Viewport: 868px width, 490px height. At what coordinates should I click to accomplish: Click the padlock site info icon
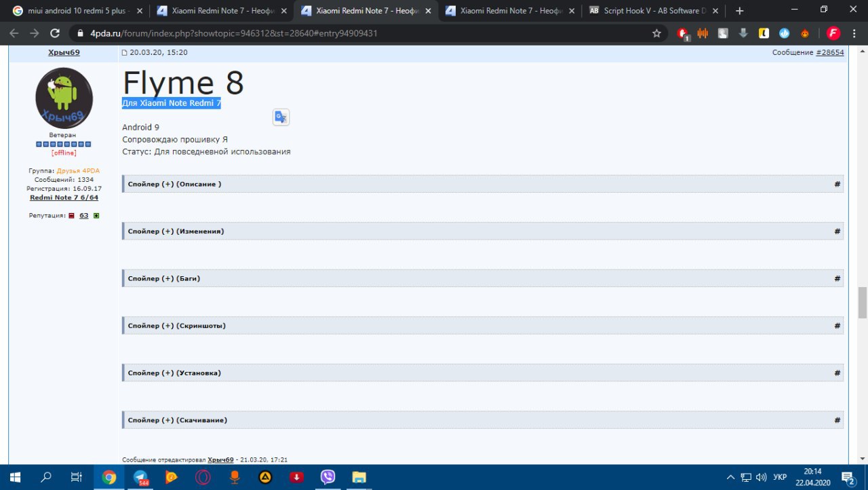click(81, 33)
